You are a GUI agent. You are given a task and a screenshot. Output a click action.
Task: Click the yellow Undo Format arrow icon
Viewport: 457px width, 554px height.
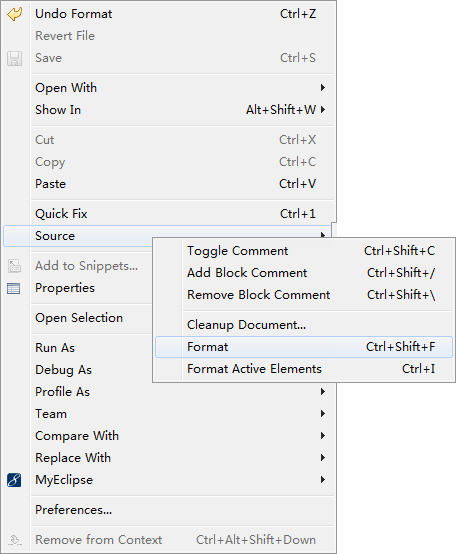click(x=14, y=14)
